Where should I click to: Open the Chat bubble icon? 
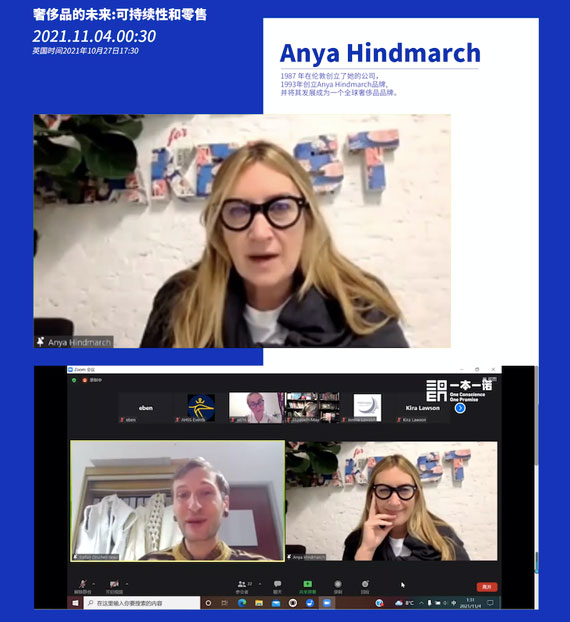(x=277, y=584)
